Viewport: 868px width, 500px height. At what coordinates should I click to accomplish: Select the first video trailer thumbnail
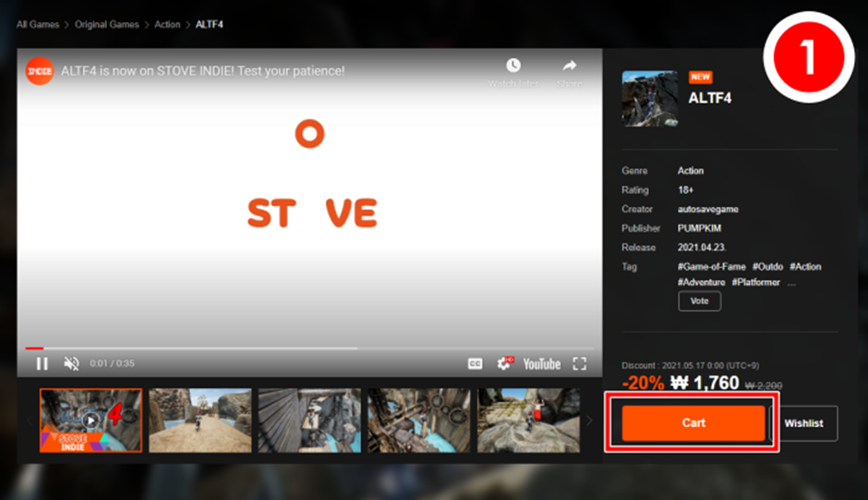point(90,420)
